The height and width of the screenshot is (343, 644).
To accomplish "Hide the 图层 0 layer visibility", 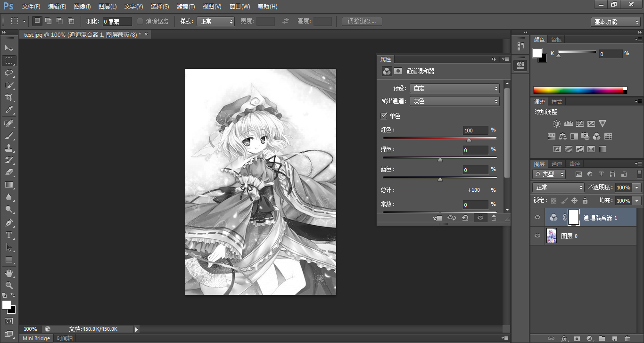I will click(537, 236).
